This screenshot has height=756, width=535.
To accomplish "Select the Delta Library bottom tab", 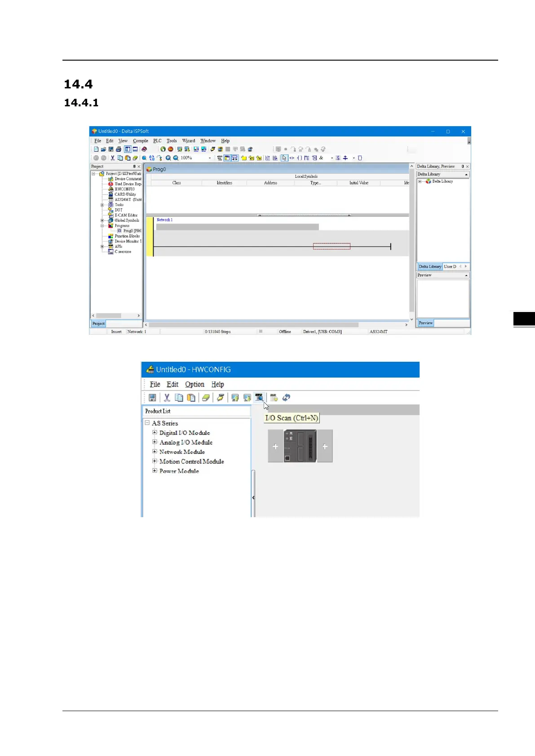I will (x=430, y=267).
